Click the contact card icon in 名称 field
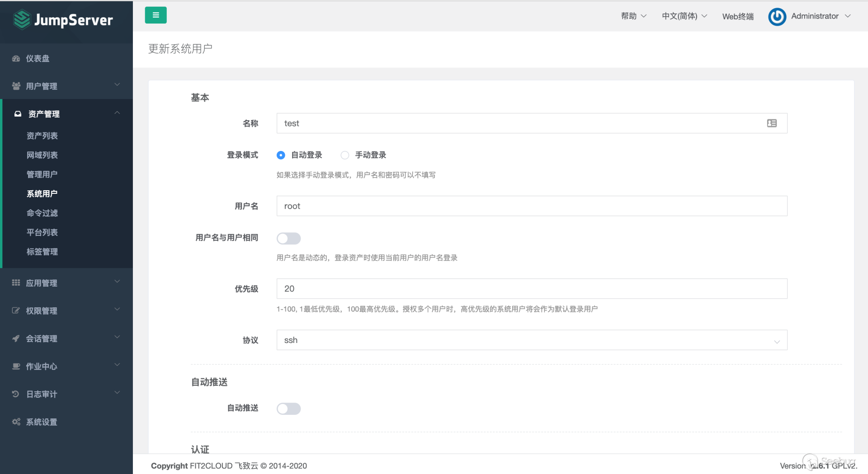868x474 pixels. coord(772,123)
